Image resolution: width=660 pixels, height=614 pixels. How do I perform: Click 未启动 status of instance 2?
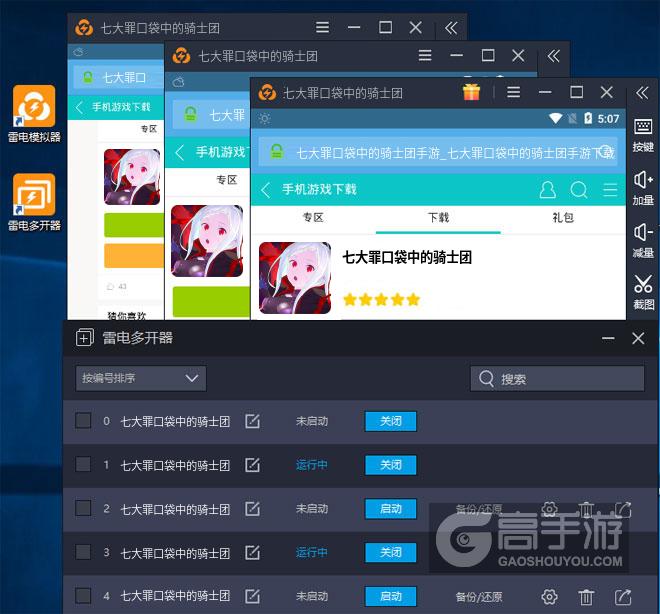click(x=311, y=509)
